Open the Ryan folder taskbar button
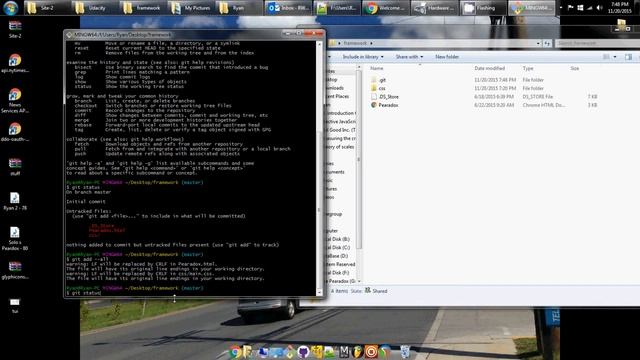Screen dimensions: 640x360 coord(241,8)
